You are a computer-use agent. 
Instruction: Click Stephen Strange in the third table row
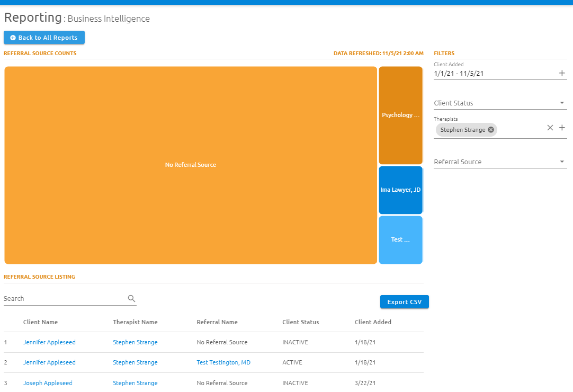click(135, 382)
